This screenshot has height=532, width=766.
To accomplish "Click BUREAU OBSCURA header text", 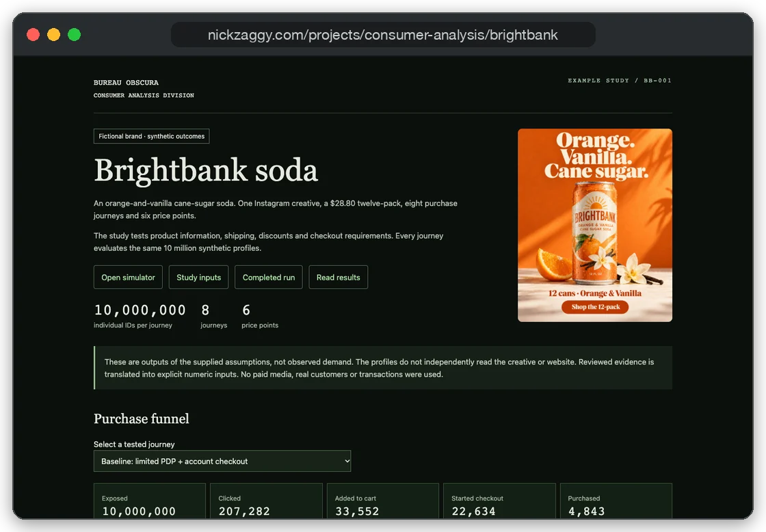I will point(126,83).
